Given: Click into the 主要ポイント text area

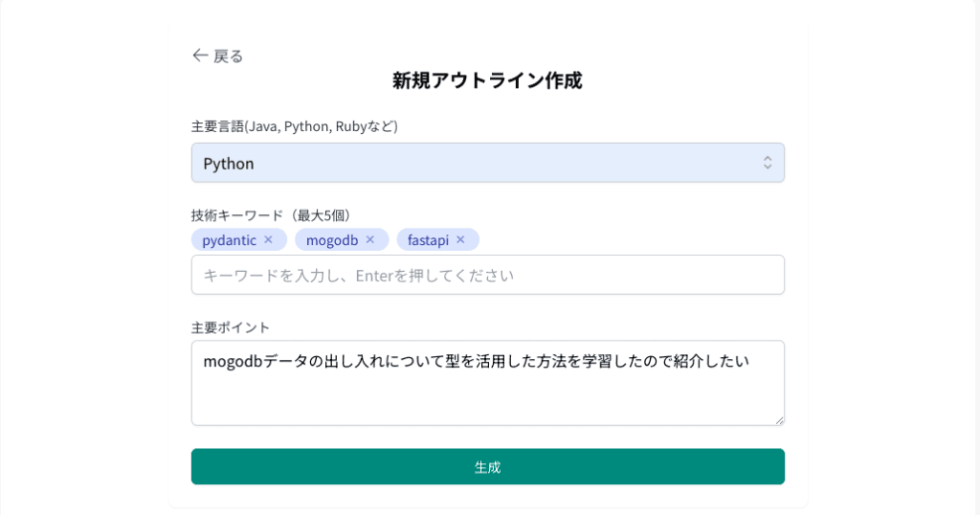Looking at the screenshot, I should pyautogui.click(x=487, y=392).
